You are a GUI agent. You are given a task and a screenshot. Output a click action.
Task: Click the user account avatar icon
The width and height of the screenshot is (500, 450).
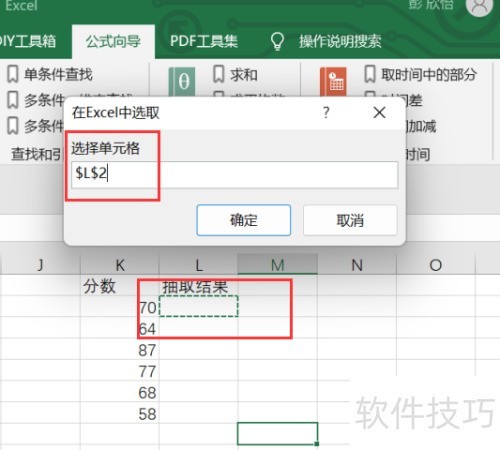(x=479, y=6)
